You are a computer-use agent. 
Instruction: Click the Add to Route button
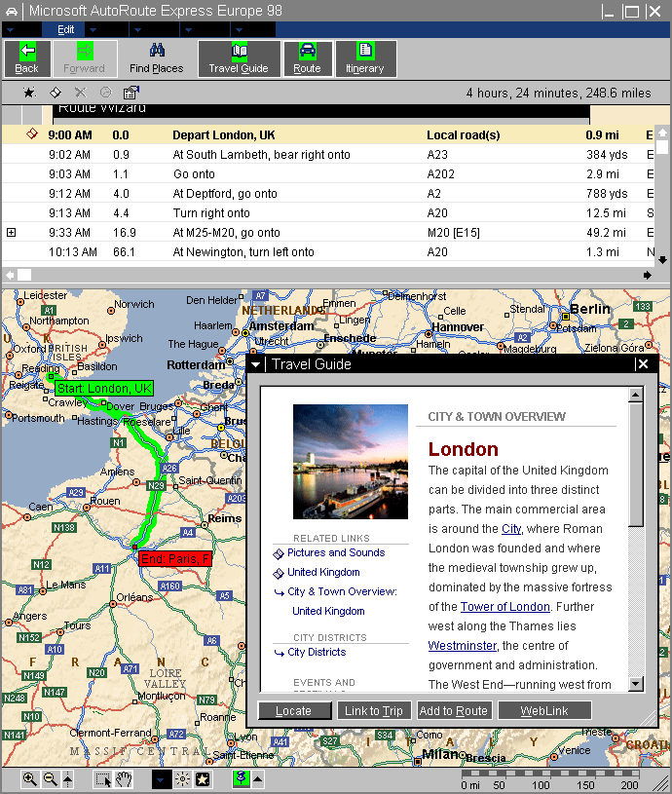pos(454,711)
